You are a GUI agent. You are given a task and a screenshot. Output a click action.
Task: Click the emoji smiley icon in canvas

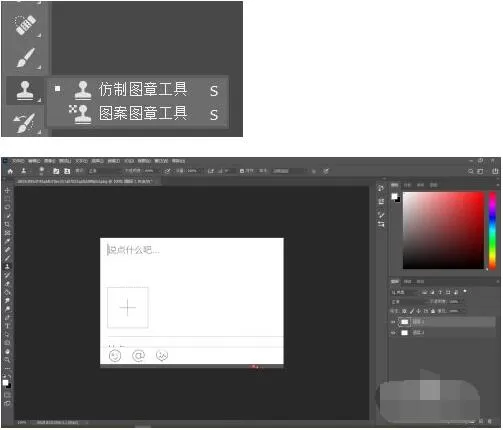[115, 356]
